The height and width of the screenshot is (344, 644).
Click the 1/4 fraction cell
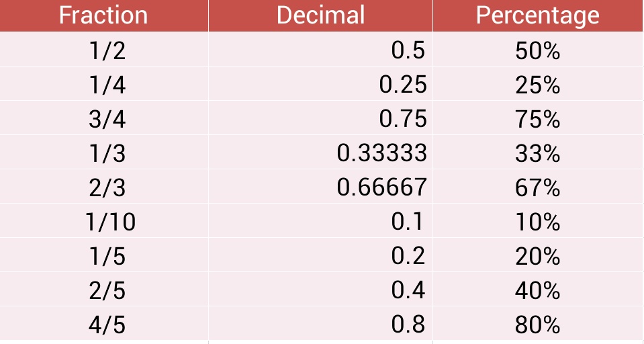(x=104, y=84)
